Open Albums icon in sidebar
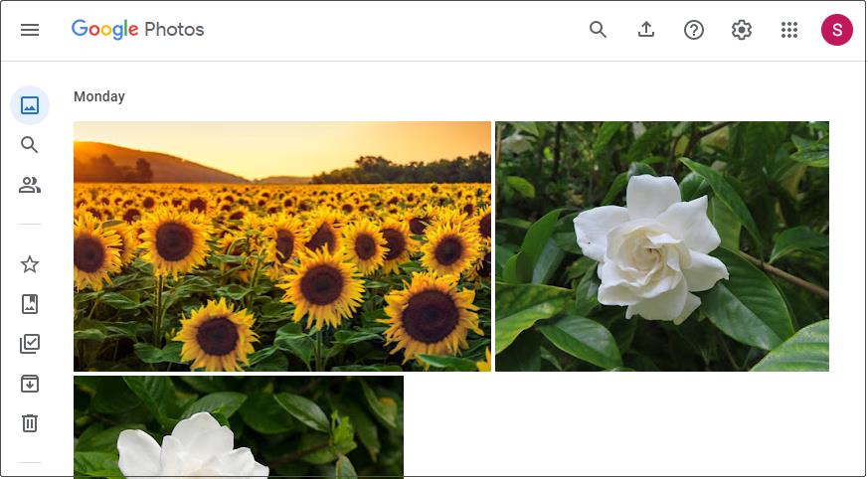The height and width of the screenshot is (479, 868). 30,304
